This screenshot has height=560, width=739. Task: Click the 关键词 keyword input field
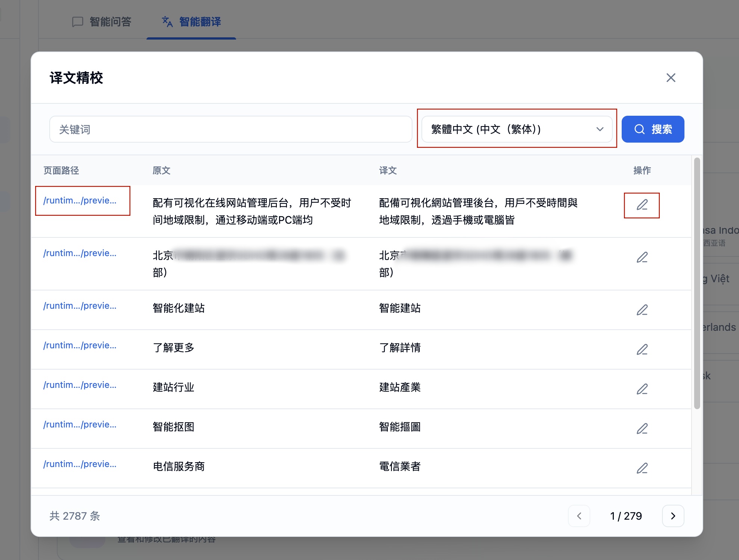231,129
